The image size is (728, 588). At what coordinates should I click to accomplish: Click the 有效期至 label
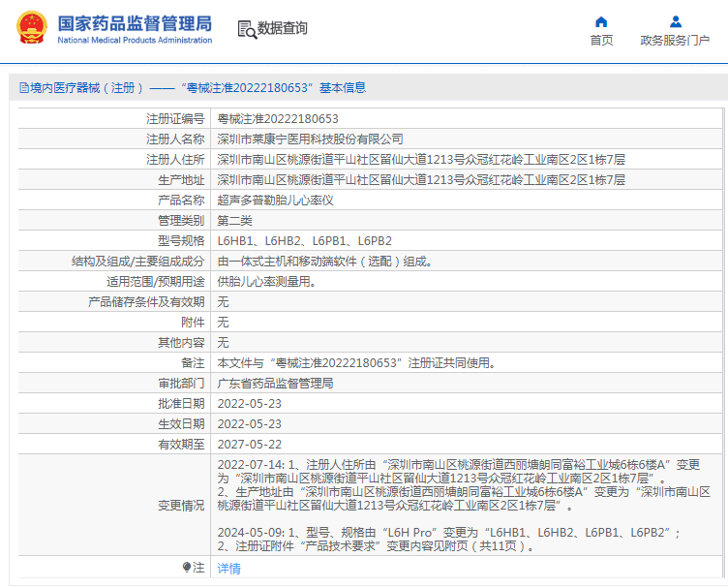(181, 445)
